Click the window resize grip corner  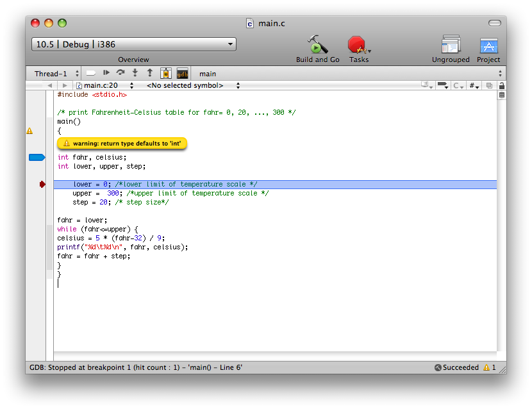coord(503,370)
